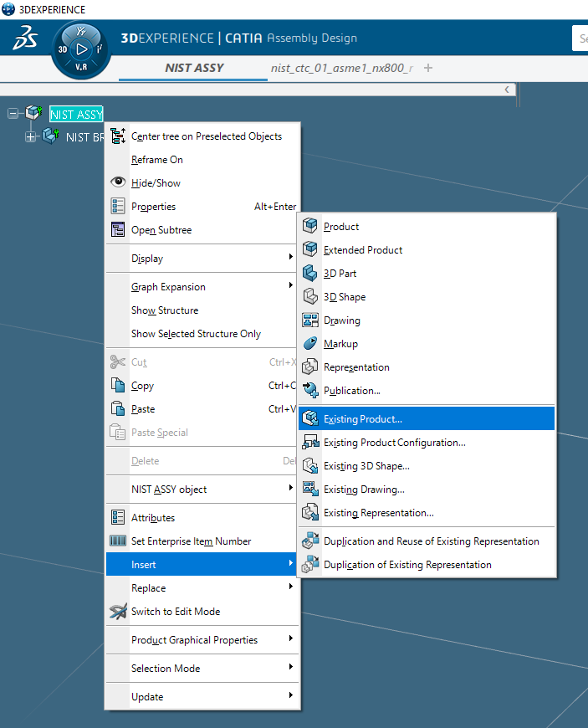
Task: Click the 3D Shape icon
Action: [310, 296]
